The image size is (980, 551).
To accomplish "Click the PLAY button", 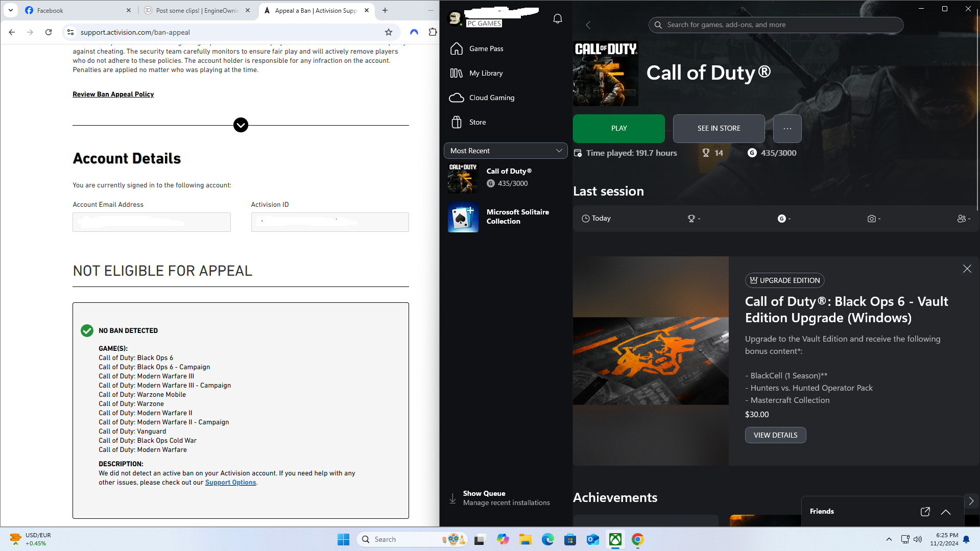I will tap(619, 129).
